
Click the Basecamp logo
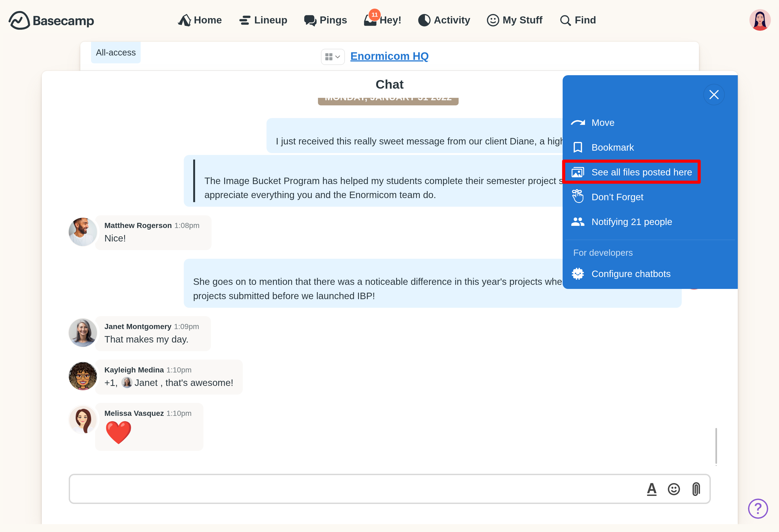coord(51,20)
